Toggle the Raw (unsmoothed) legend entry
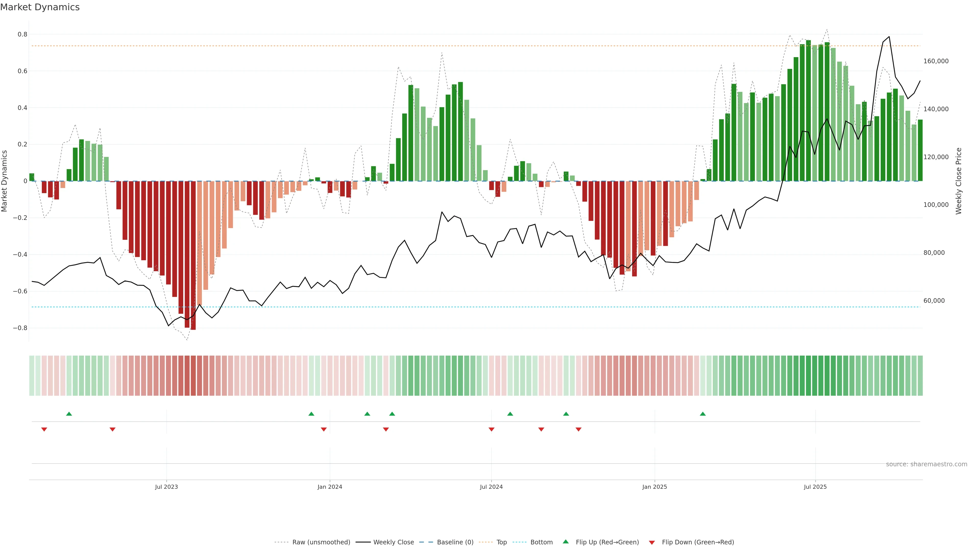Image resolution: width=980 pixels, height=551 pixels. 321,542
